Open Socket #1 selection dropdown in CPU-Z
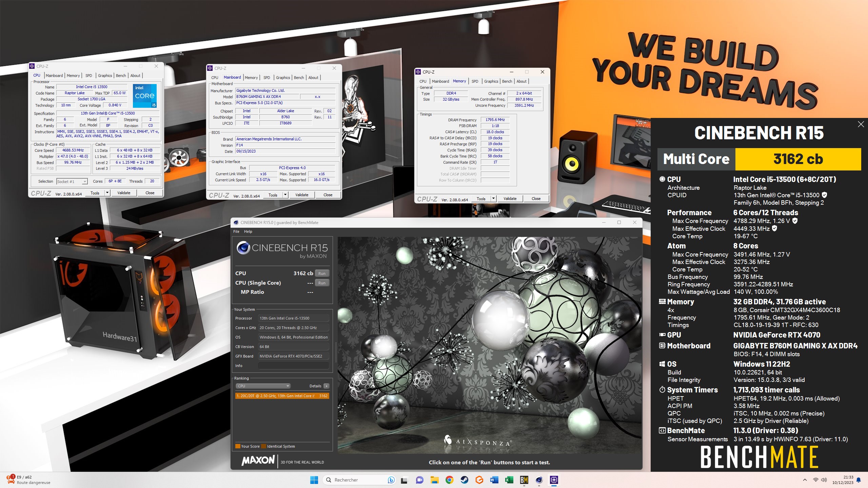The image size is (868, 488). 72,182
